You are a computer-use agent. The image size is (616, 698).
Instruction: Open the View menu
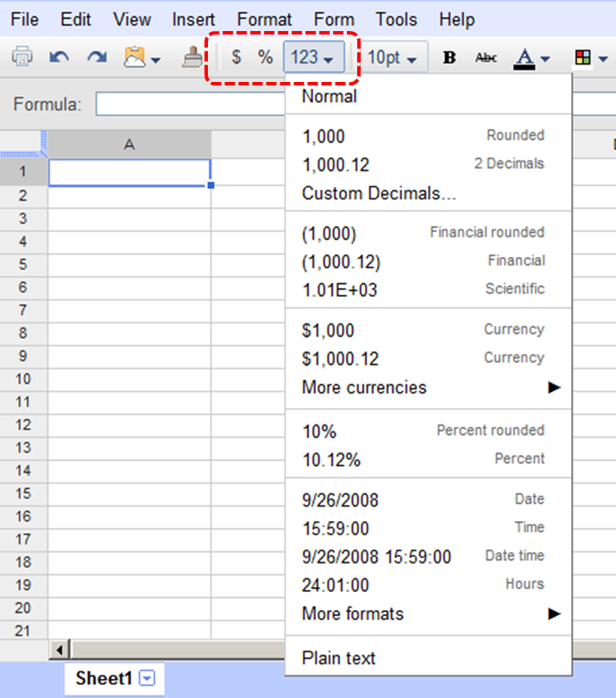coord(132,20)
